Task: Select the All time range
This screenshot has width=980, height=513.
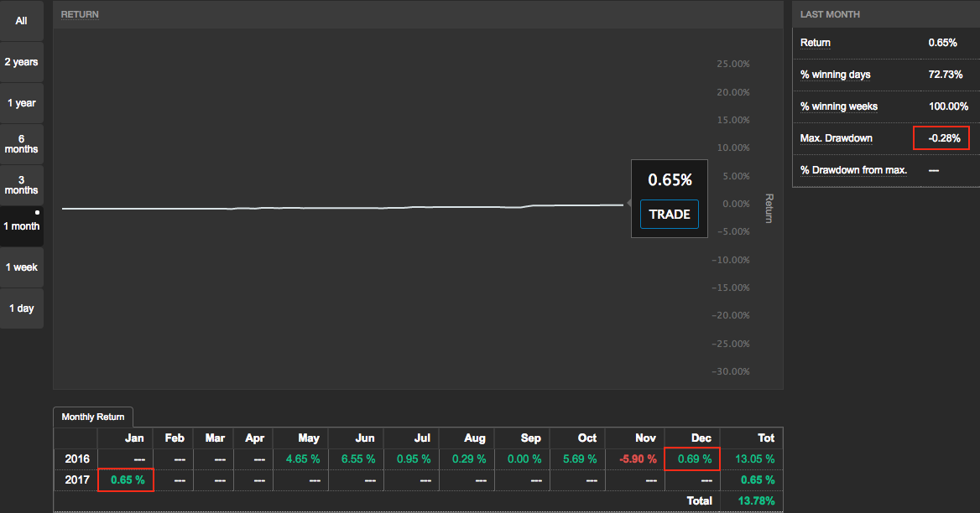Action: click(21, 21)
